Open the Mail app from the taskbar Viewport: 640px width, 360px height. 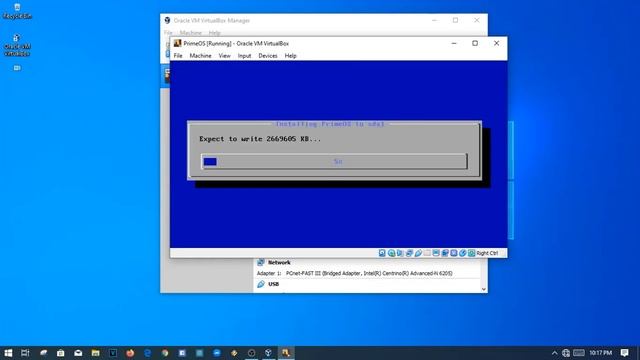tap(78, 353)
